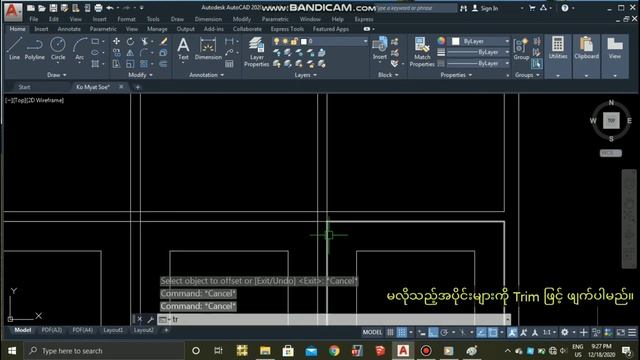Image resolution: width=640 pixels, height=360 pixels.
Task: Click the Help question mark button
Action: click(x=565, y=8)
